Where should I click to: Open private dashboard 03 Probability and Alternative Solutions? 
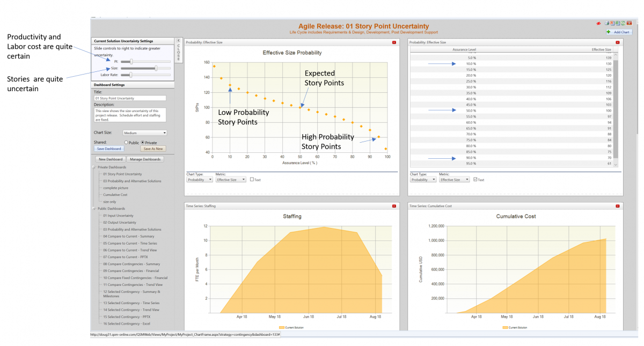(x=132, y=181)
